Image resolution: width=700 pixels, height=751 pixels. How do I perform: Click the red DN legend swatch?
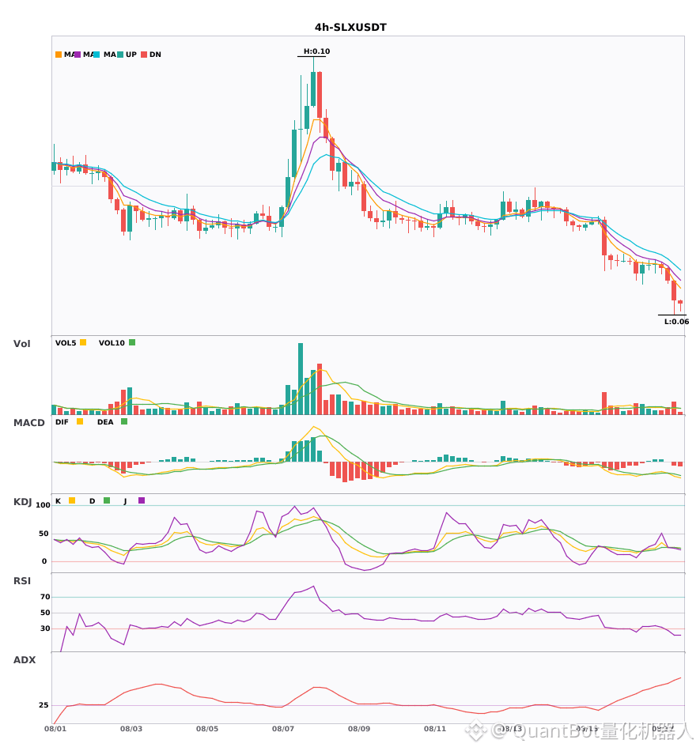point(144,55)
